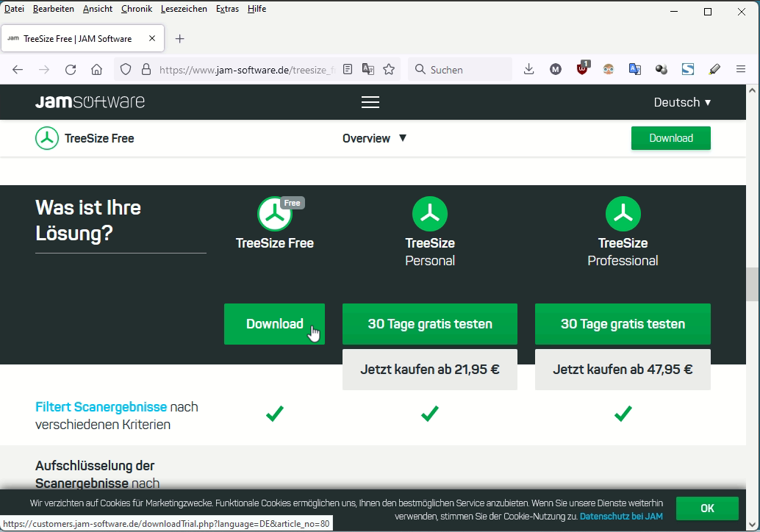Click the blue S extension icon
Screen dimensions: 760x532
pos(688,69)
